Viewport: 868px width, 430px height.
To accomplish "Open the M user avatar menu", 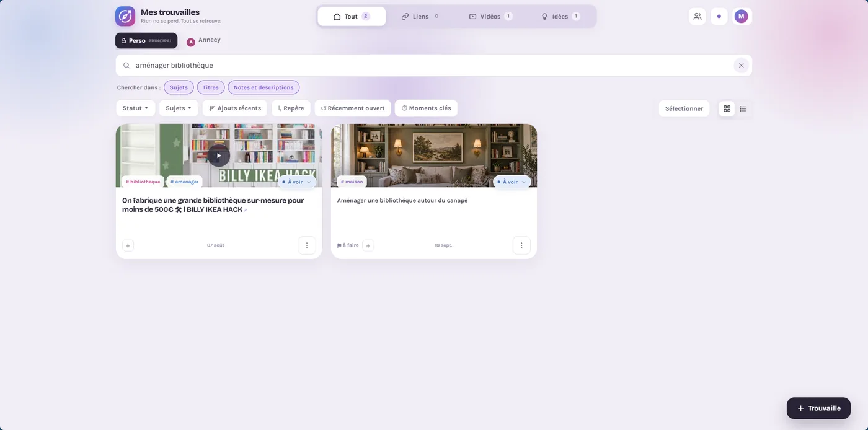I will (742, 16).
